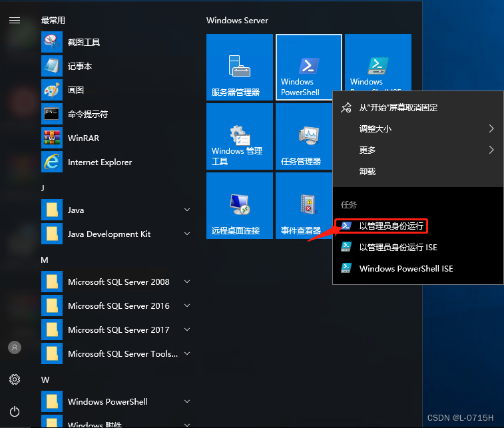
Task: Open the Windows PowerShell ISE tile
Action: point(378,63)
